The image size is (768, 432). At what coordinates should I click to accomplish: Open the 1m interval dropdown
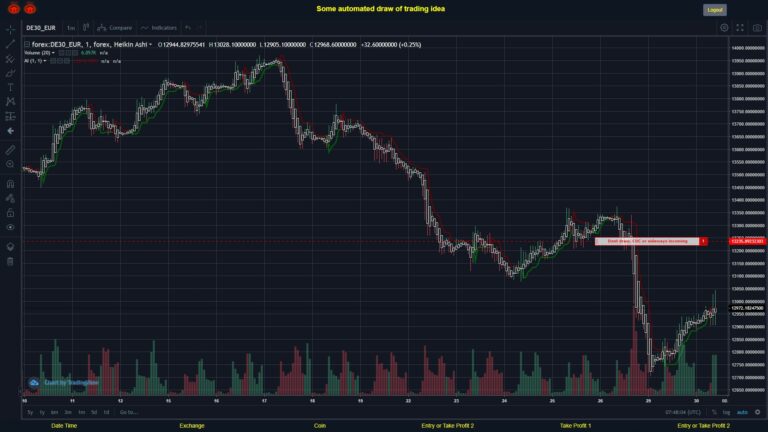tap(71, 28)
